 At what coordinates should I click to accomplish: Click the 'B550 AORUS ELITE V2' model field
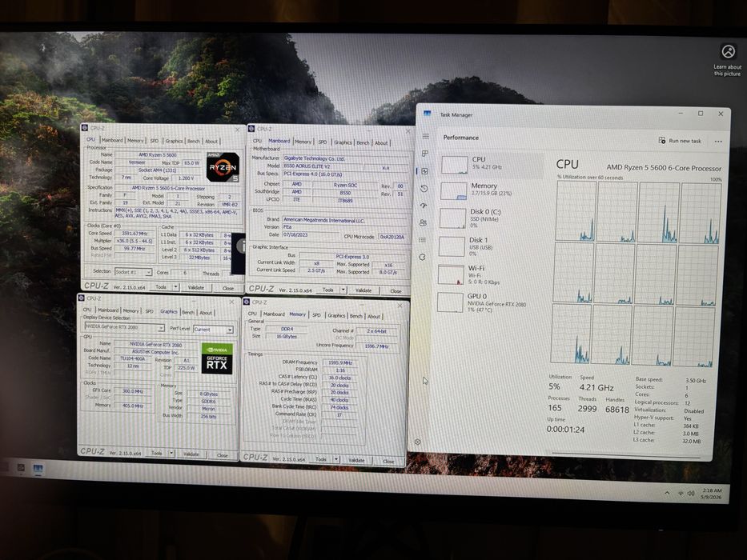click(x=323, y=166)
